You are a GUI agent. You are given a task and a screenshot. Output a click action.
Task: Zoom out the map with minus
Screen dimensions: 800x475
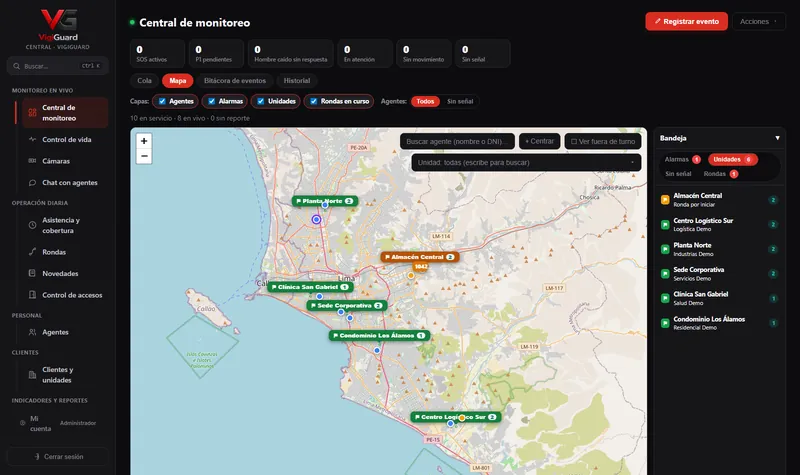[144, 156]
